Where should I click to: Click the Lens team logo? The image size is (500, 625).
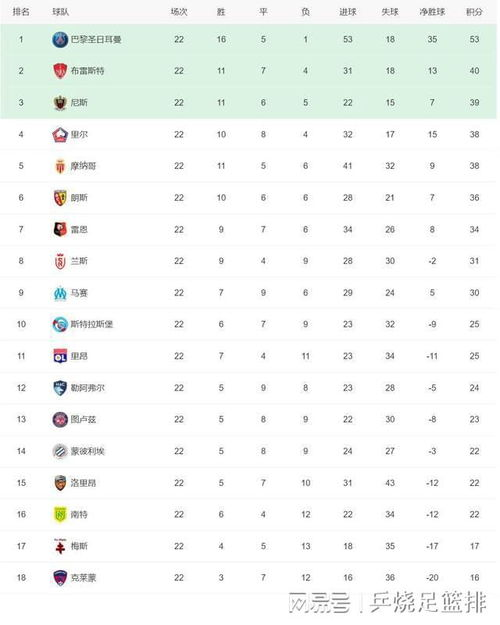coord(60,198)
